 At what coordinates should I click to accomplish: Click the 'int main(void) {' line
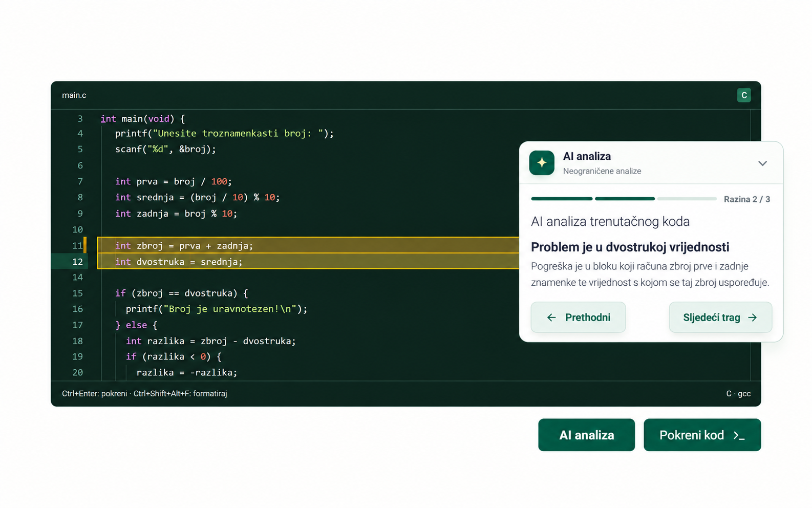[x=143, y=119]
